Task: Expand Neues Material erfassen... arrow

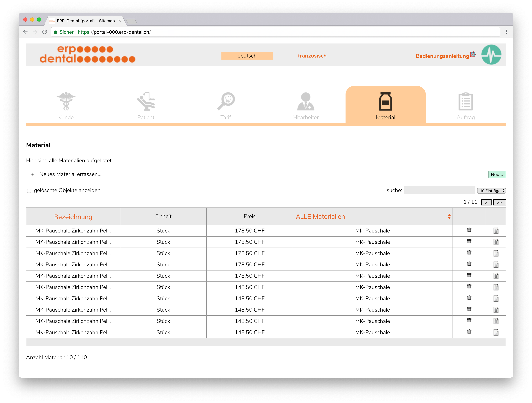Action: (x=33, y=174)
